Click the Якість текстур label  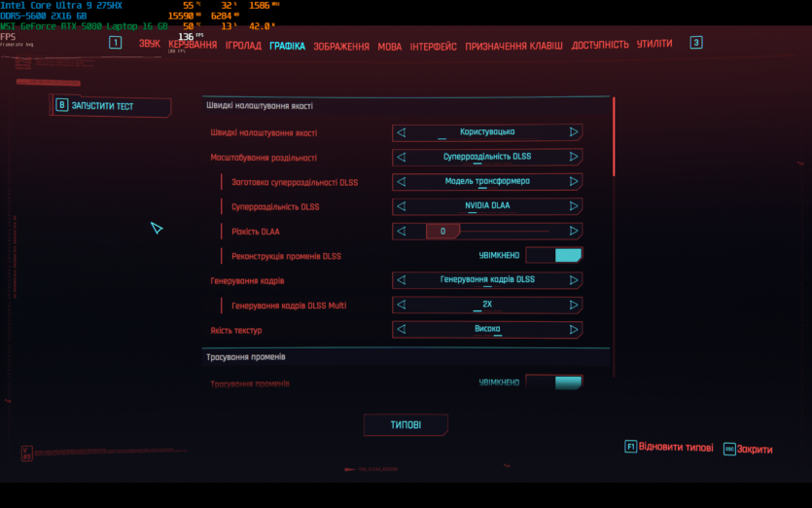[x=236, y=330]
